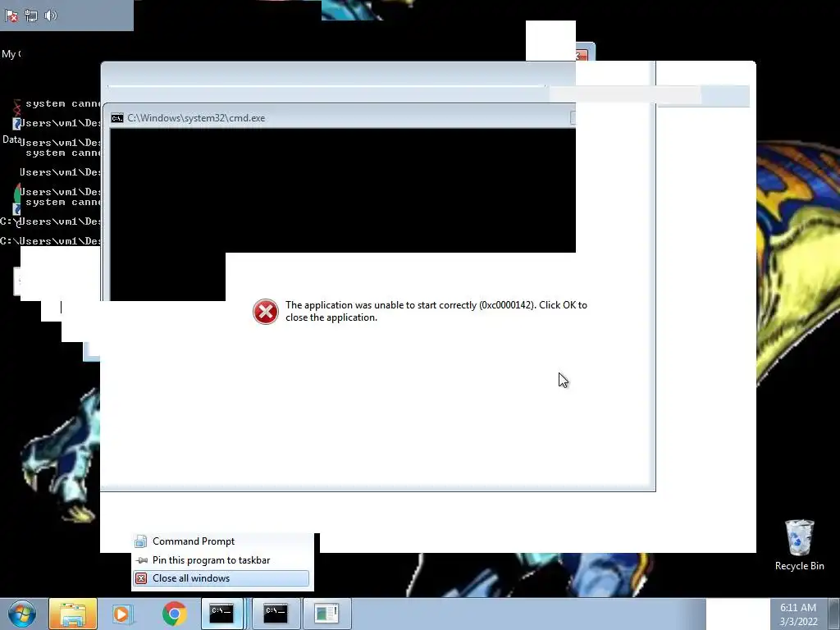This screenshot has width=840, height=630.
Task: Open File Explorer from the taskbar
Action: click(x=73, y=614)
